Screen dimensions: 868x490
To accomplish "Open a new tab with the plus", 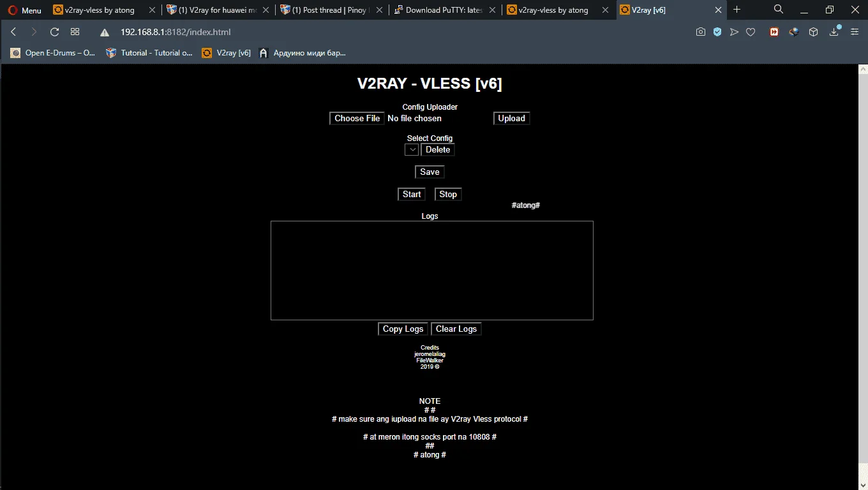I will 737,10.
